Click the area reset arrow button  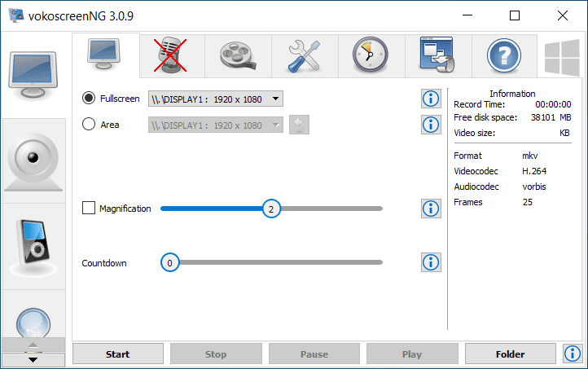[299, 125]
